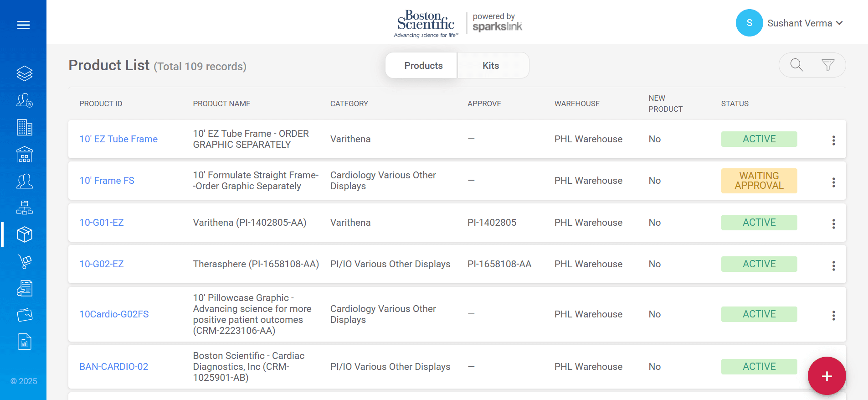
Task: Click the ACTIVE badge for BAN-CARDIO-02
Action: coord(759,367)
